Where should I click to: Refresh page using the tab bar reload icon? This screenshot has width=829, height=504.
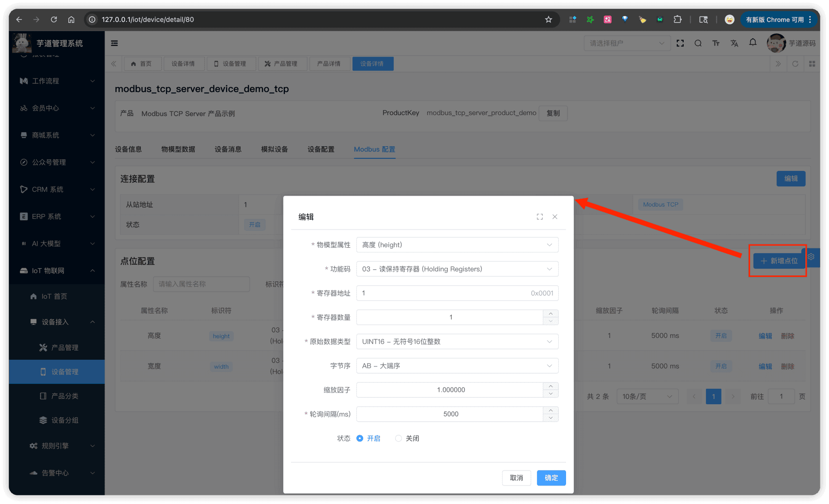pyautogui.click(x=795, y=64)
